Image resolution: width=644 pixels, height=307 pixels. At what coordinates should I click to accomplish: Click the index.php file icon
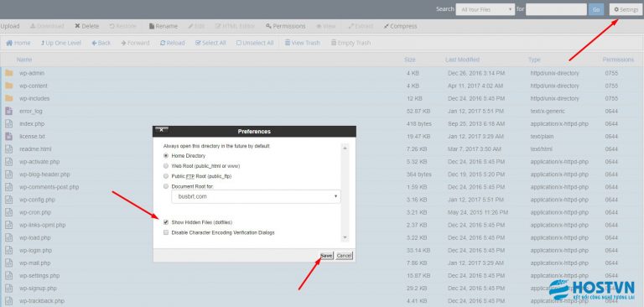click(9, 123)
